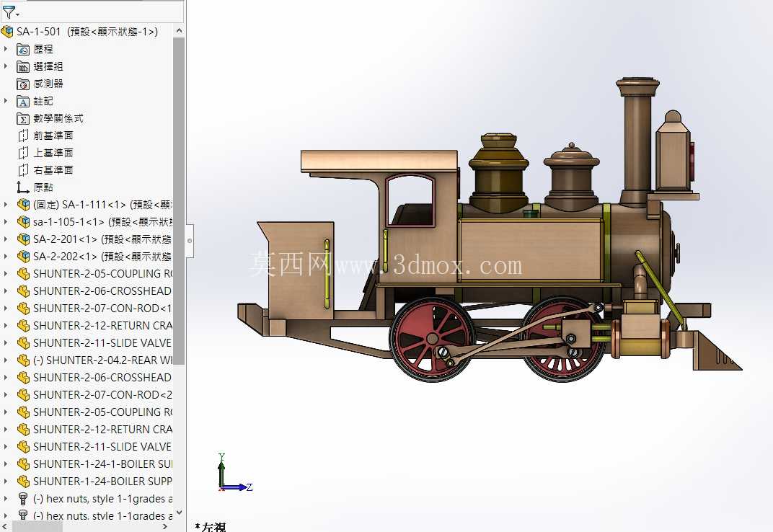773x532 pixels.
Task: Expand the (固定) SA-1-111 component
Action: pos(6,205)
